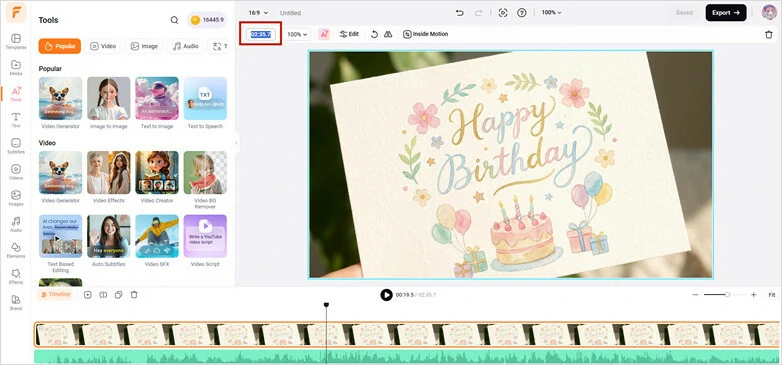
Task: Open the 16:9 aspect ratio dropdown
Action: point(258,13)
